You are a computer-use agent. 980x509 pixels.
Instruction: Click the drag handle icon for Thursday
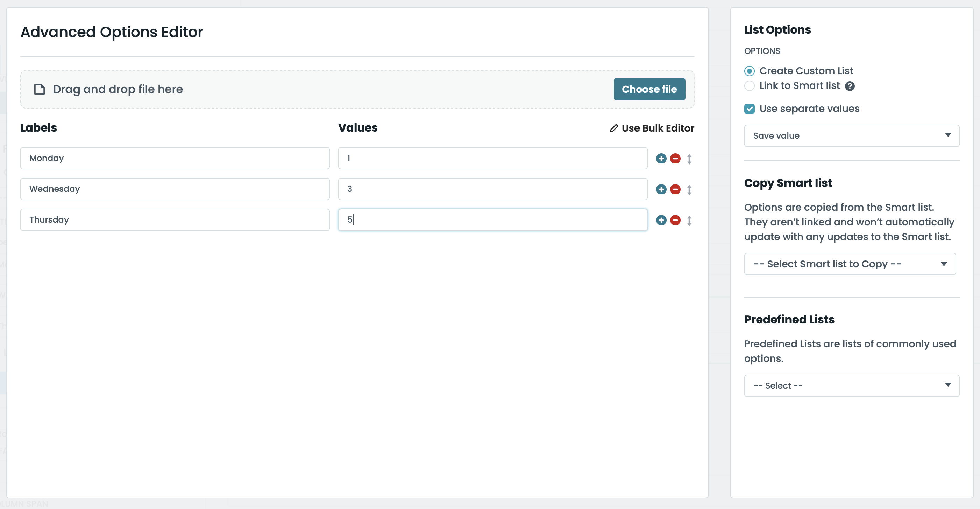tap(689, 220)
